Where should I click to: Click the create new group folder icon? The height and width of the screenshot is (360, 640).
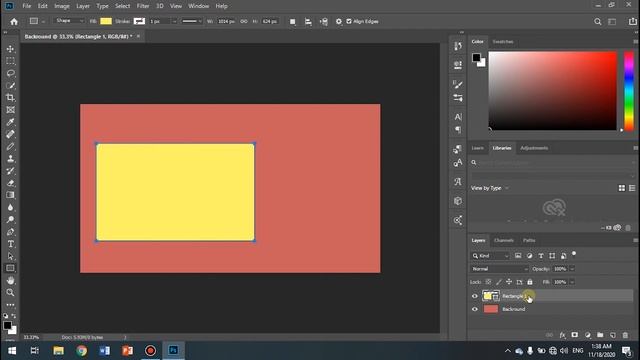pos(600,335)
